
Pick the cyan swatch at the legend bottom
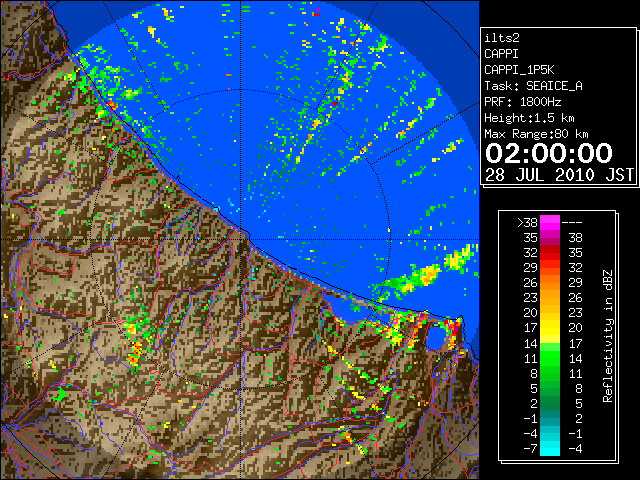[550, 449]
